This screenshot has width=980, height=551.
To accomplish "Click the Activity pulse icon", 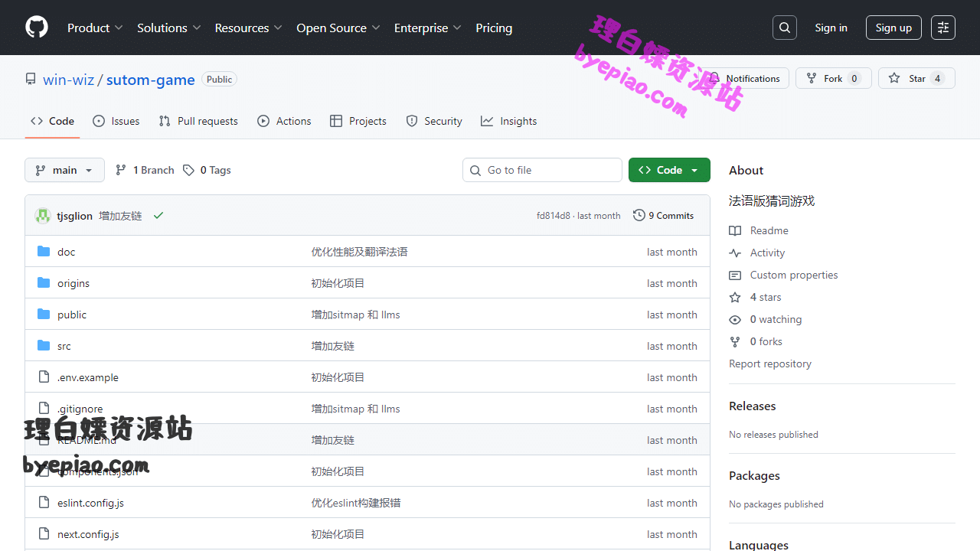I will pyautogui.click(x=735, y=253).
